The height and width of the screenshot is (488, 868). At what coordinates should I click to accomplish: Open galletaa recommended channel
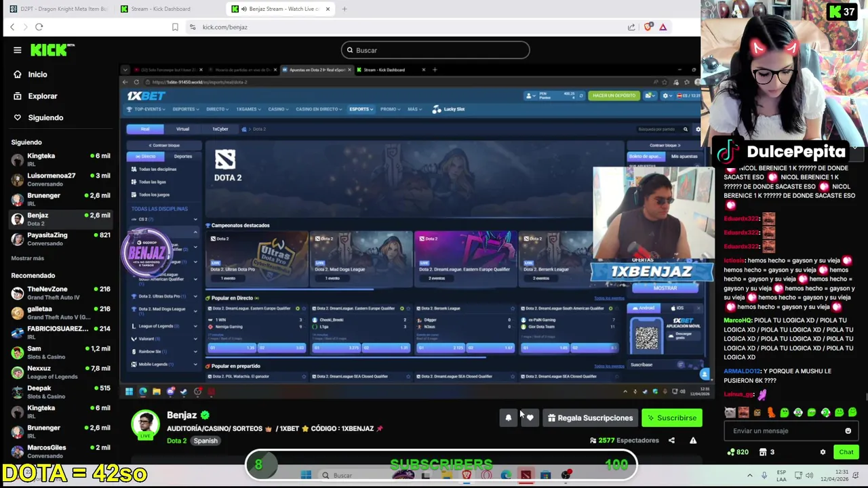click(x=61, y=313)
